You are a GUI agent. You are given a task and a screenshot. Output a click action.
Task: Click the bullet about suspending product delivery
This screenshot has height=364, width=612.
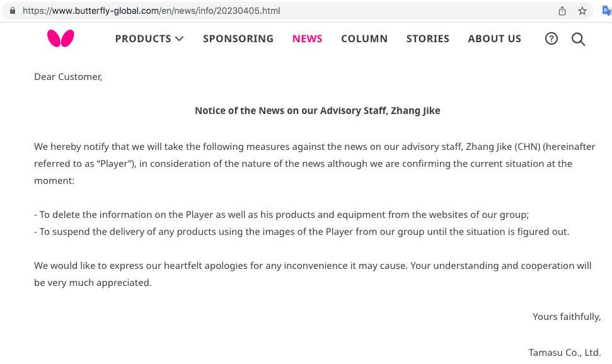[302, 232]
